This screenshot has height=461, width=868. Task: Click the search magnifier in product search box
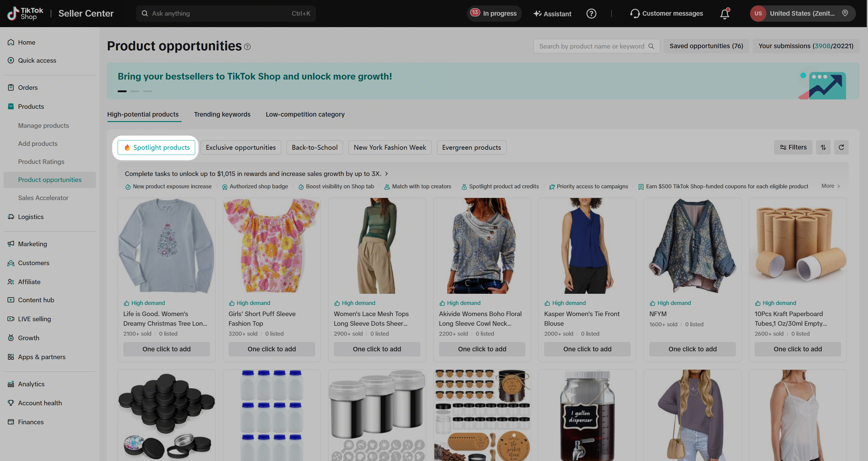(x=651, y=46)
